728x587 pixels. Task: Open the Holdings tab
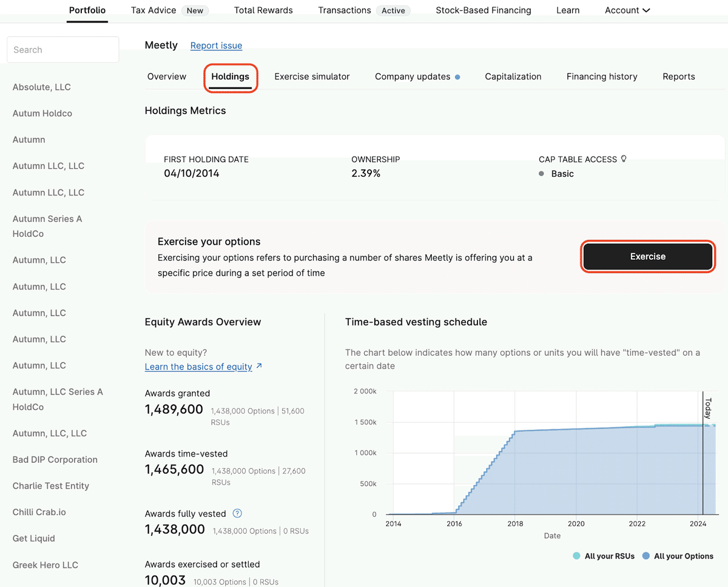click(230, 76)
